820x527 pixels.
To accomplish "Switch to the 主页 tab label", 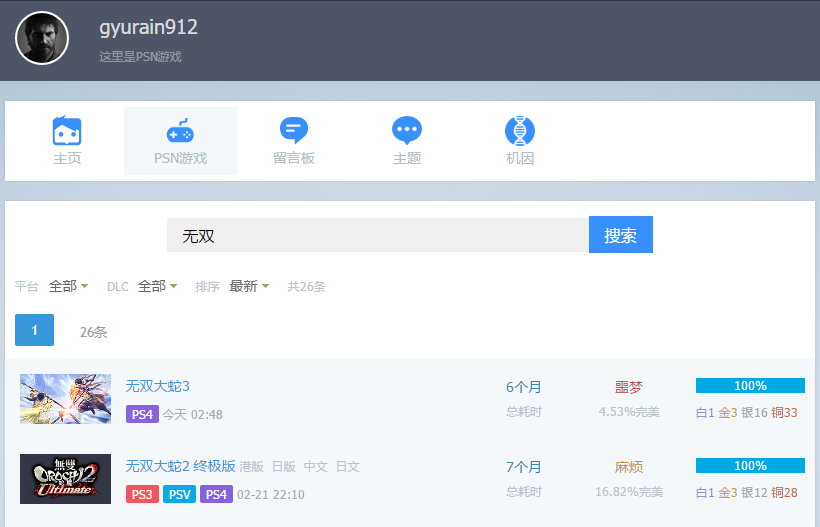I will tap(67, 158).
